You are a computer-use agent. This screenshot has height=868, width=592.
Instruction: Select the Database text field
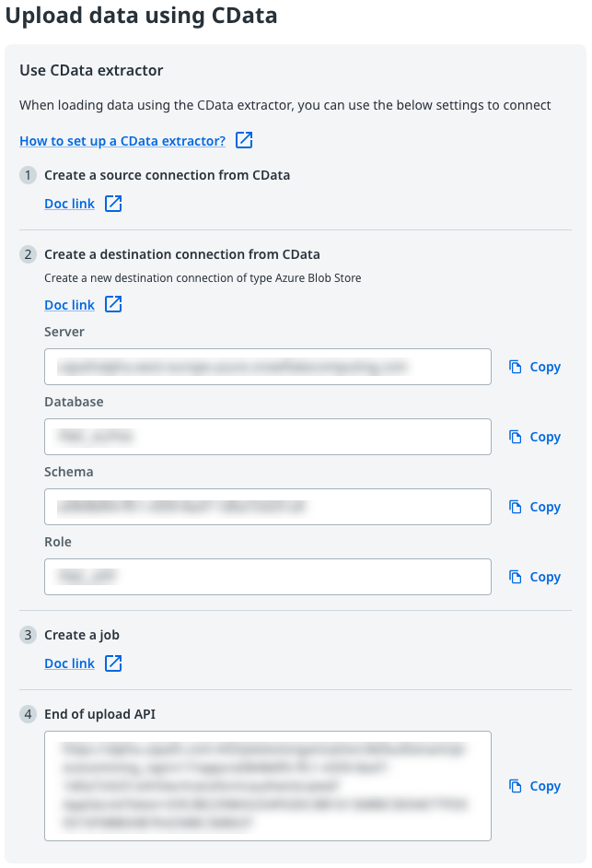click(267, 436)
